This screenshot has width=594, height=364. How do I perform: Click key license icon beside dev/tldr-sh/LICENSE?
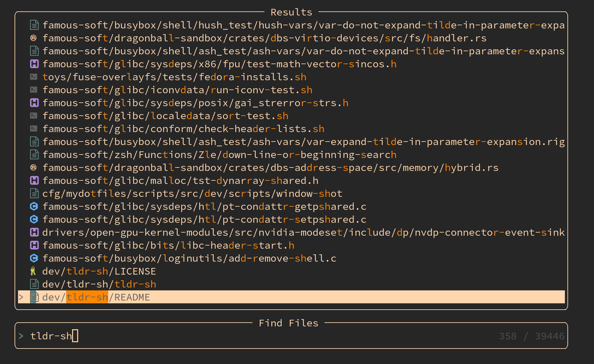[33, 271]
